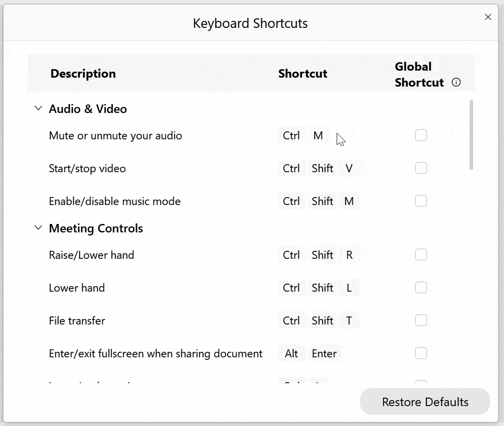
Task: Click the vertical scrollbar of shortcuts list
Action: pos(471,135)
